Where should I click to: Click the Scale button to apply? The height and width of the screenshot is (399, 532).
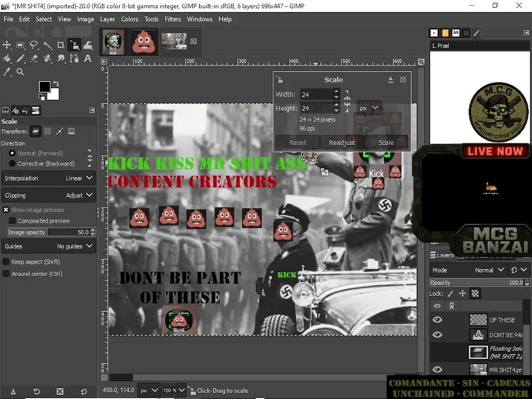(x=386, y=143)
